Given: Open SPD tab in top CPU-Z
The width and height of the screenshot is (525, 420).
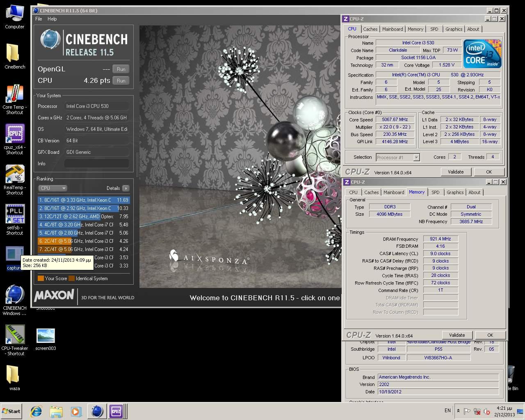Looking at the screenshot, I should 434,29.
